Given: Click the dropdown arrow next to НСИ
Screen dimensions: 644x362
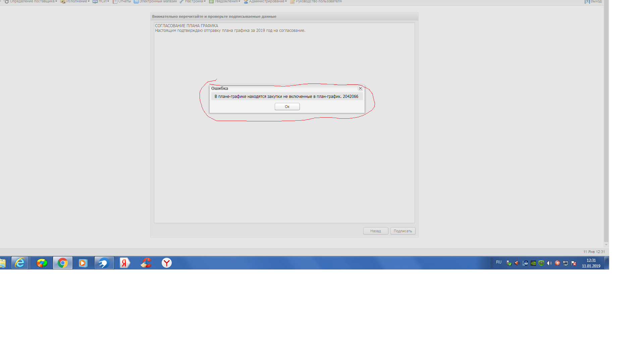Looking at the screenshot, I should [108, 1].
